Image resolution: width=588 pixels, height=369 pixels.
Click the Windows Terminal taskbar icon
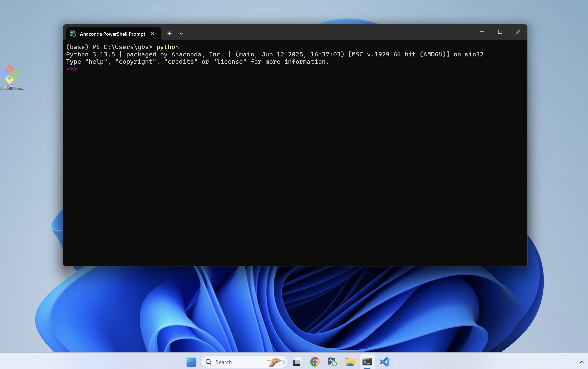pyautogui.click(x=367, y=362)
